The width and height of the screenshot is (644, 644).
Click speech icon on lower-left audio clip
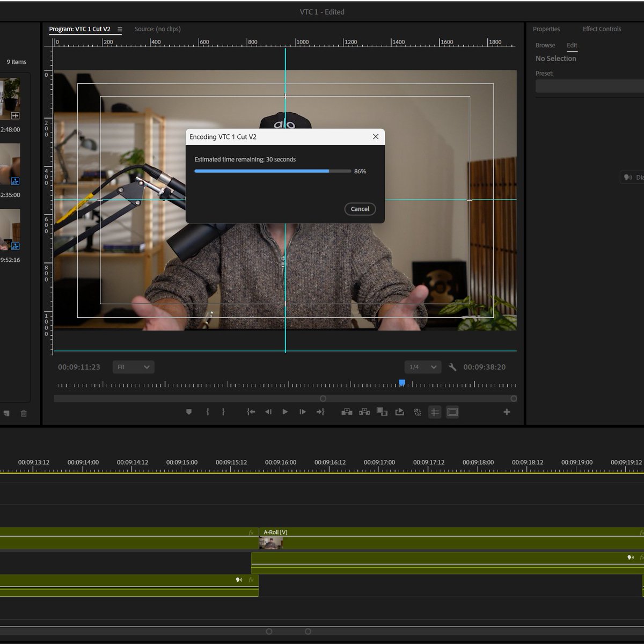point(239,580)
